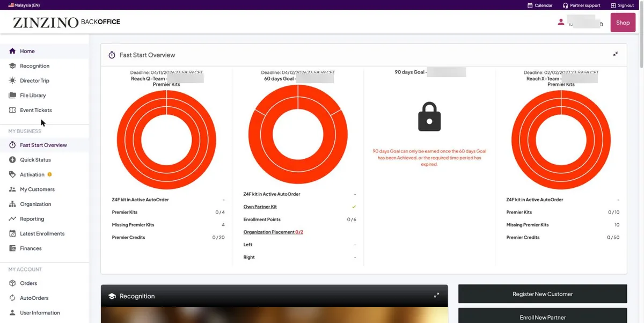Expand the Recognition panel
This screenshot has width=644, height=323.
point(436,295)
